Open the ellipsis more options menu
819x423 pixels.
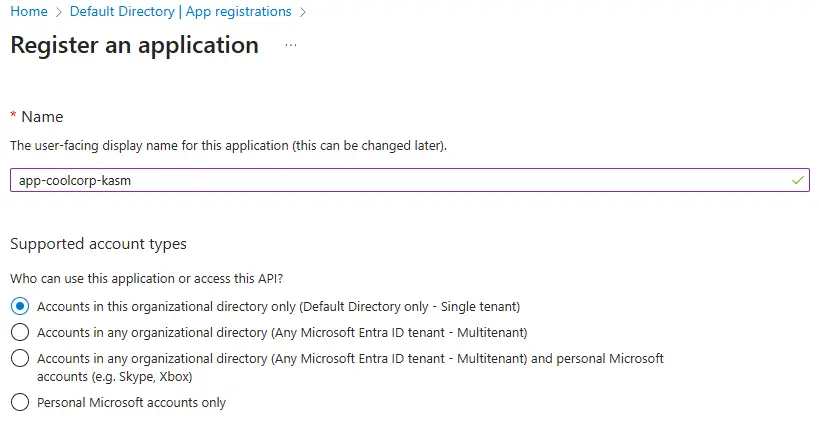click(x=291, y=46)
